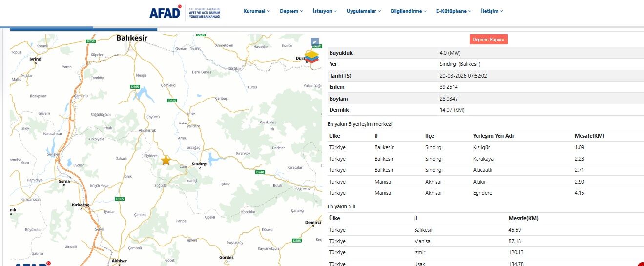Screen dimensions: 644x266
Task: Click the D555 road badge on the map
Action: coord(172,101)
